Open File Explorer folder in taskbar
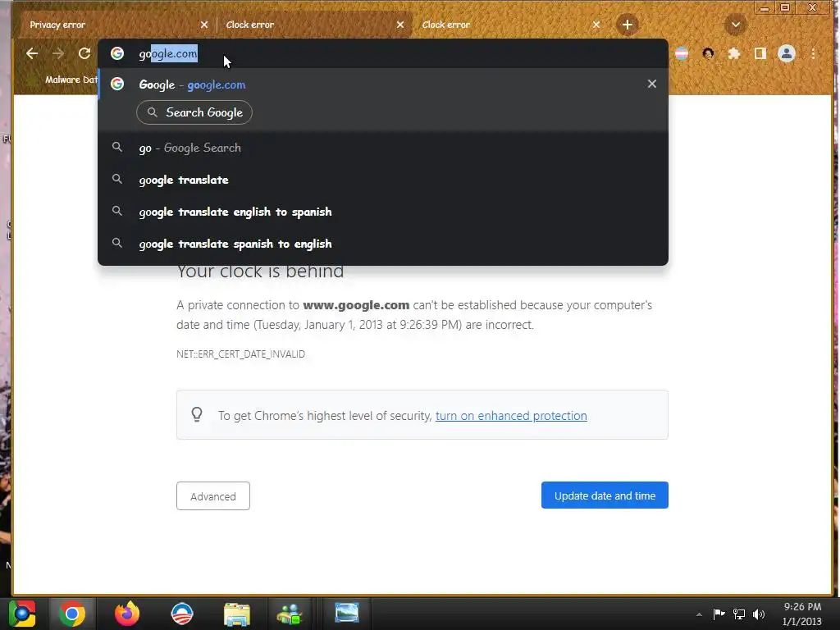 coord(237,614)
